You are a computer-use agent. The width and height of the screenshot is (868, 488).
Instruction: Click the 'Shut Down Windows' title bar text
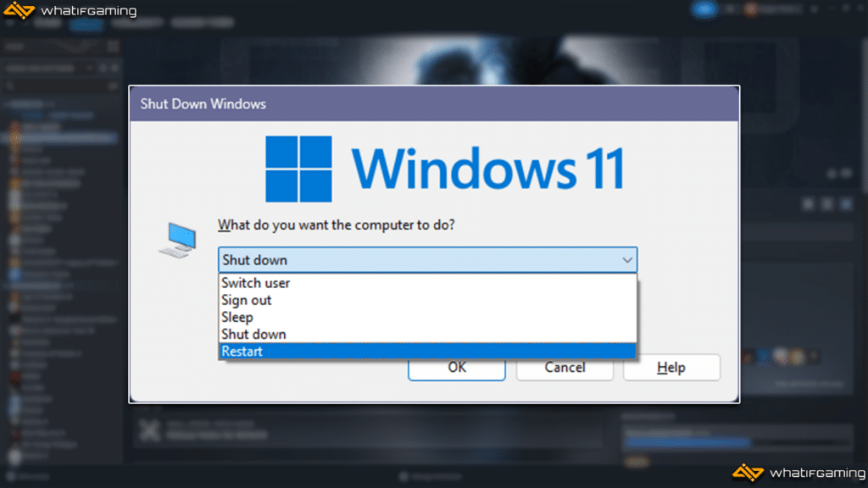coord(203,104)
